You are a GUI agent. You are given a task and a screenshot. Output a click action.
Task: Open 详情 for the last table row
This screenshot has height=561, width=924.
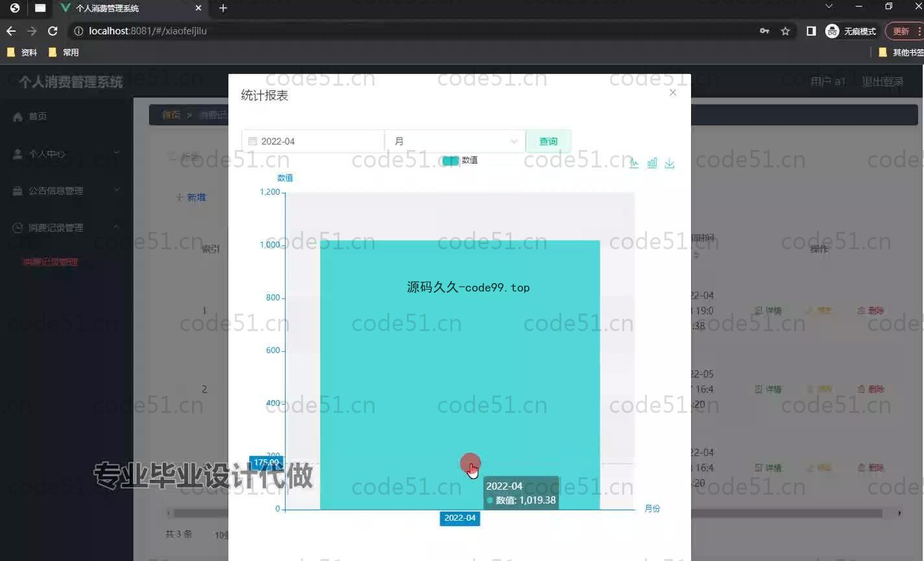[768, 467]
